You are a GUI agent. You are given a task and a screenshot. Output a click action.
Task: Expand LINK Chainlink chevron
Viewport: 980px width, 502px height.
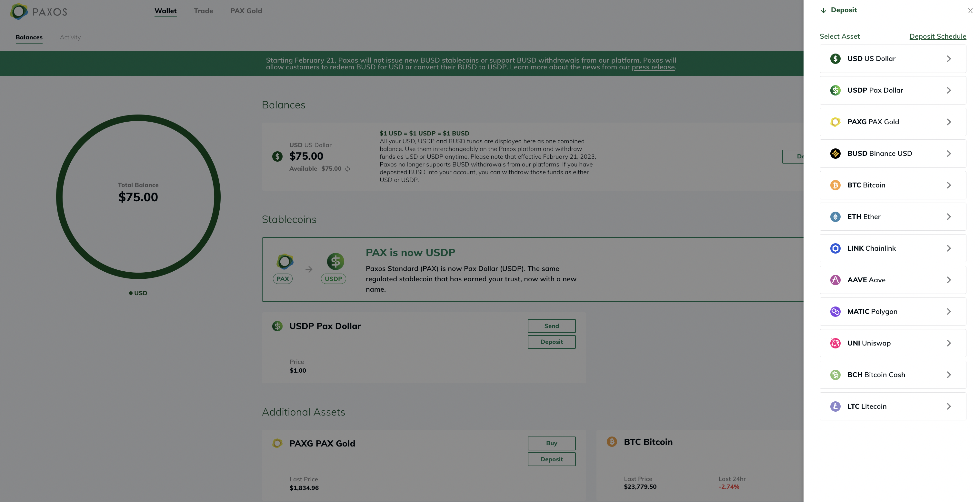pyautogui.click(x=949, y=248)
